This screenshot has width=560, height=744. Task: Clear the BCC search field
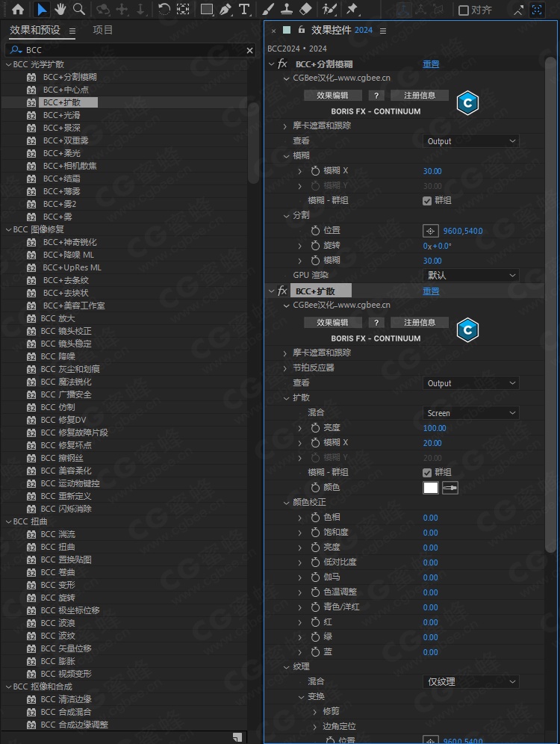click(249, 50)
